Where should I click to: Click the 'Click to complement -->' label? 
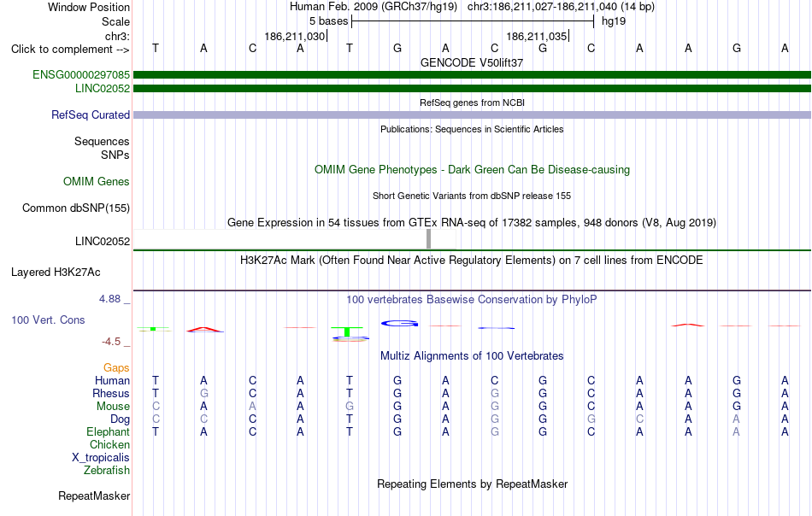coord(70,50)
